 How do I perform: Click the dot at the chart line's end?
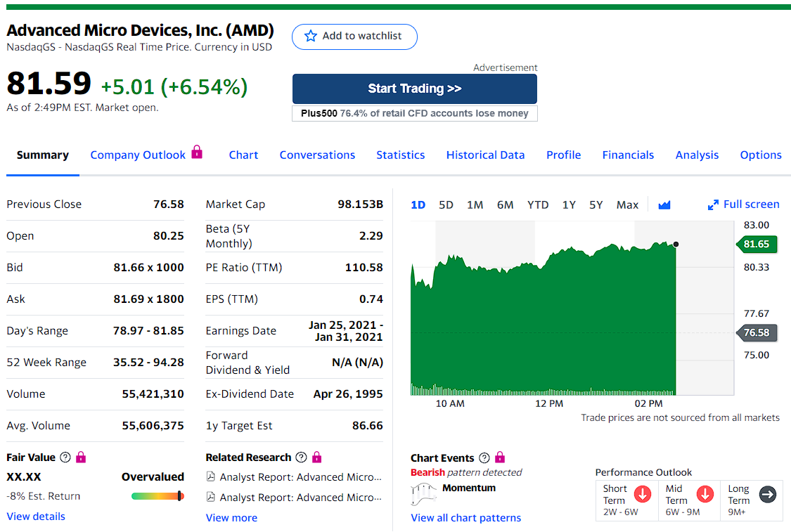coord(676,244)
